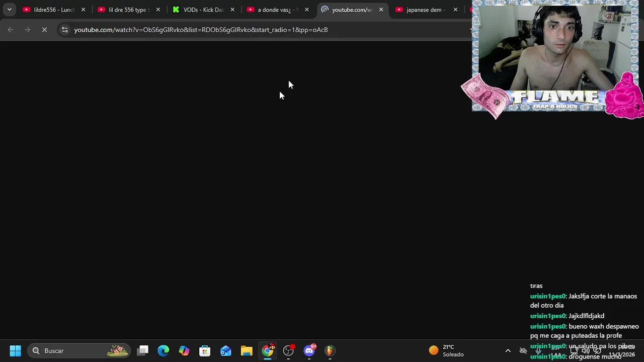
Task: Stop the page from loading
Action: (x=44, y=30)
